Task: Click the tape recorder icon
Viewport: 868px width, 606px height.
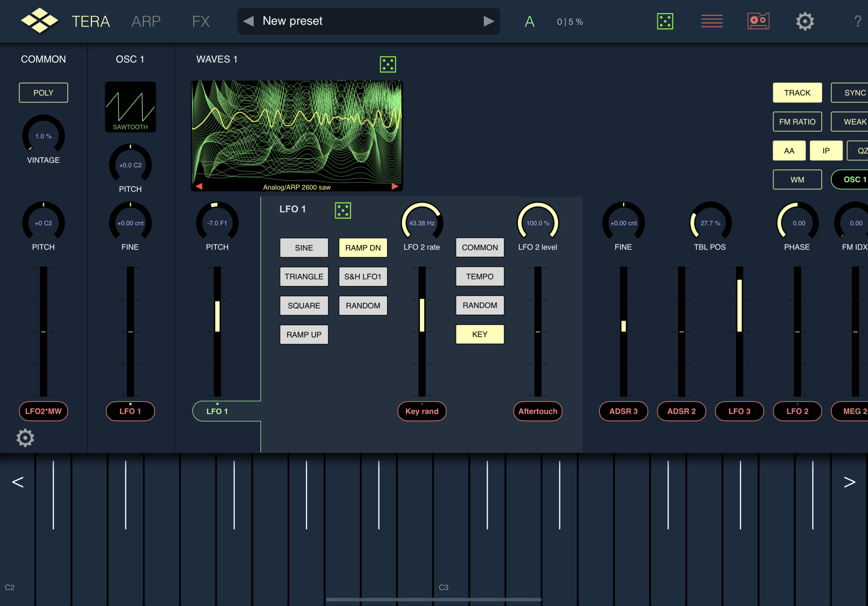Action: point(758,21)
